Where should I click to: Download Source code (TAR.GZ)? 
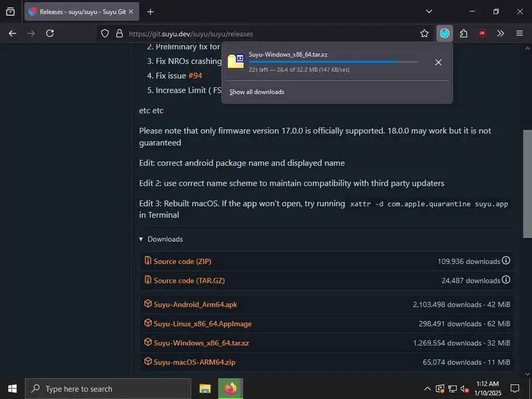(189, 281)
